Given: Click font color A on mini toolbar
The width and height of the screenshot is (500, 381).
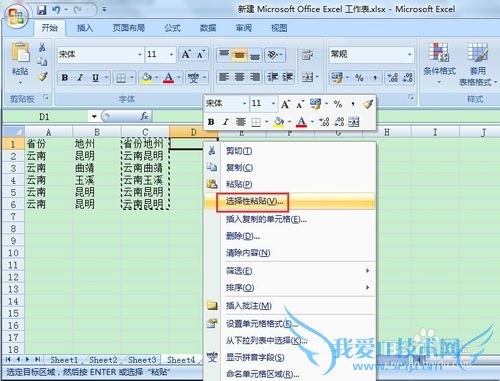Looking at the screenshot, I should 301,122.
